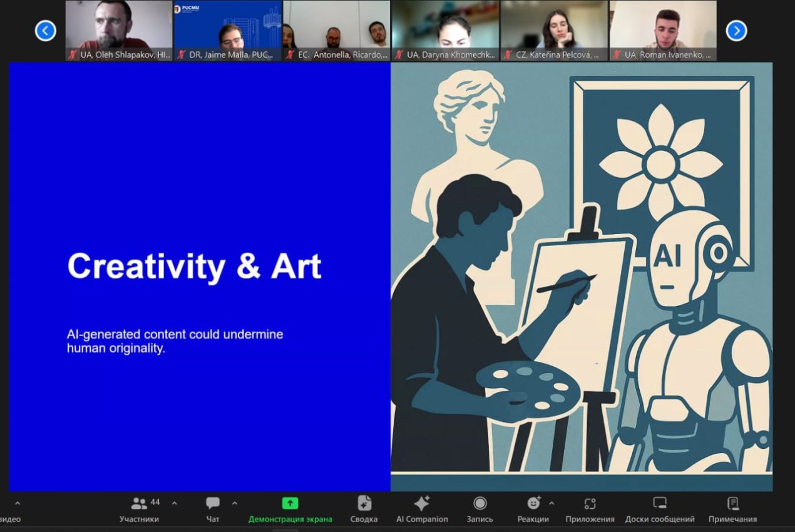
Task: Click the green Демонстрация экрана share icon
Action: tap(290, 504)
